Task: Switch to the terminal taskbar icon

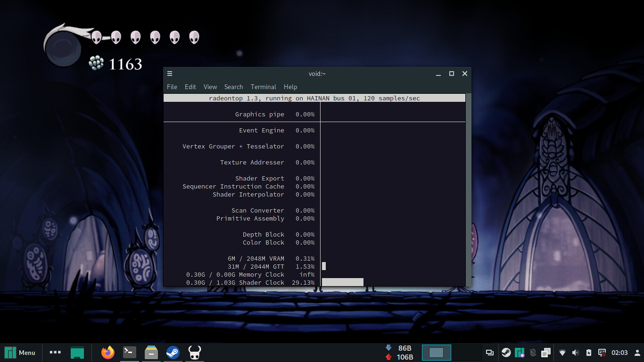Action: point(130,353)
